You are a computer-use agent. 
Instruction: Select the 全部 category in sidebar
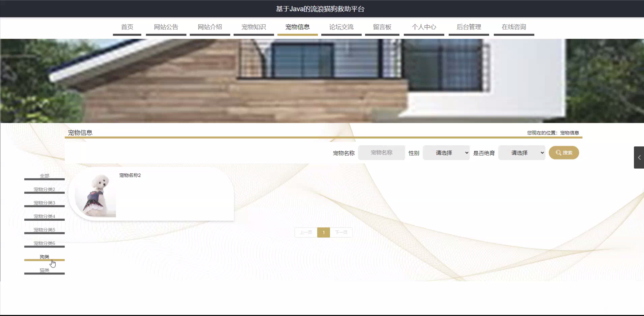pos(44,176)
